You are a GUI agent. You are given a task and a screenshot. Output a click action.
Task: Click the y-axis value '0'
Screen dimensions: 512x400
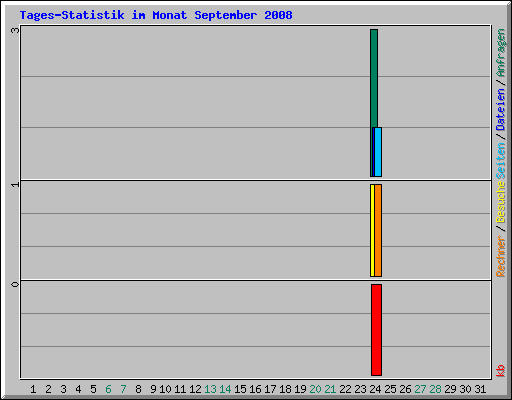pos(15,284)
